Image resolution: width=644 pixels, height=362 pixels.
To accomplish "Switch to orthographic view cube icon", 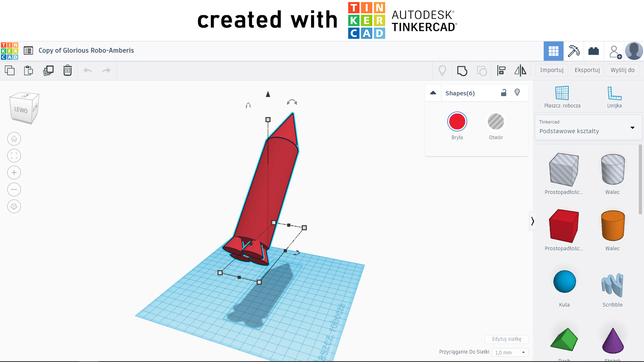I will (x=14, y=206).
